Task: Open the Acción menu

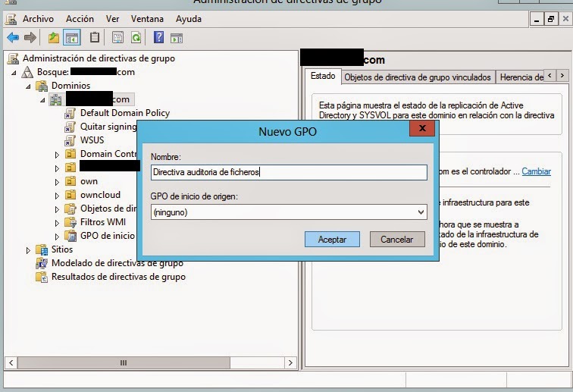Action: [x=80, y=18]
